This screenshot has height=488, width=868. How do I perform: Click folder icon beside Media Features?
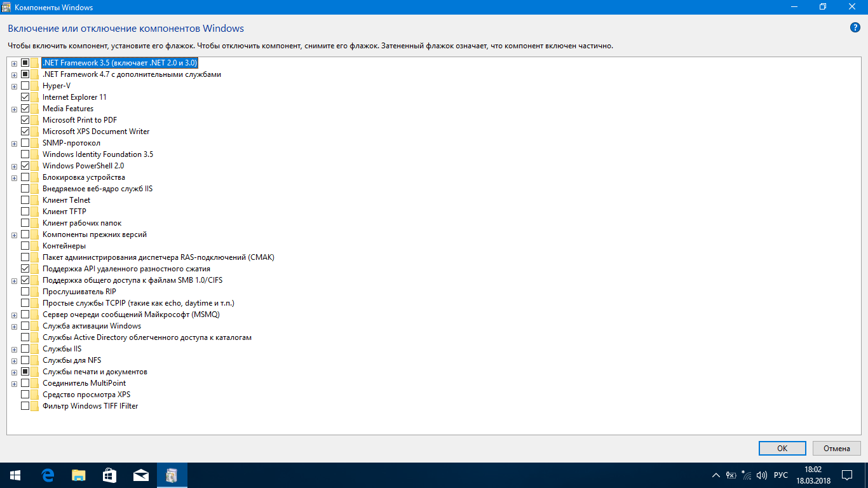34,109
